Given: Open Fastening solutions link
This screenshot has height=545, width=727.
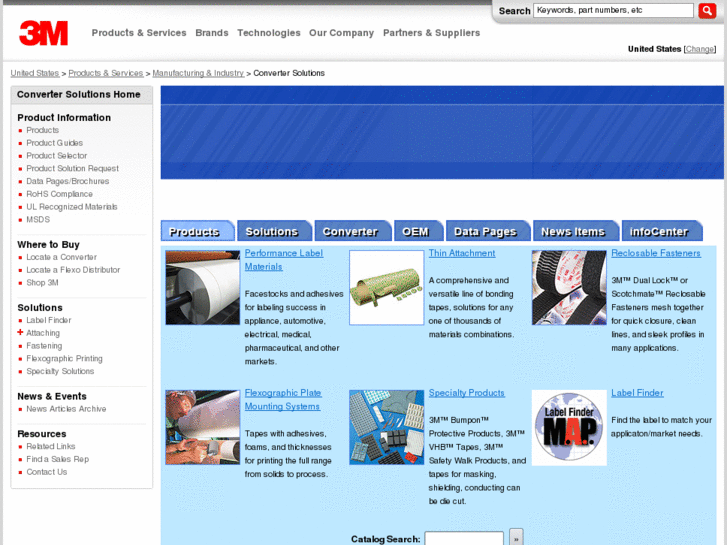Looking at the screenshot, I should (x=44, y=346).
